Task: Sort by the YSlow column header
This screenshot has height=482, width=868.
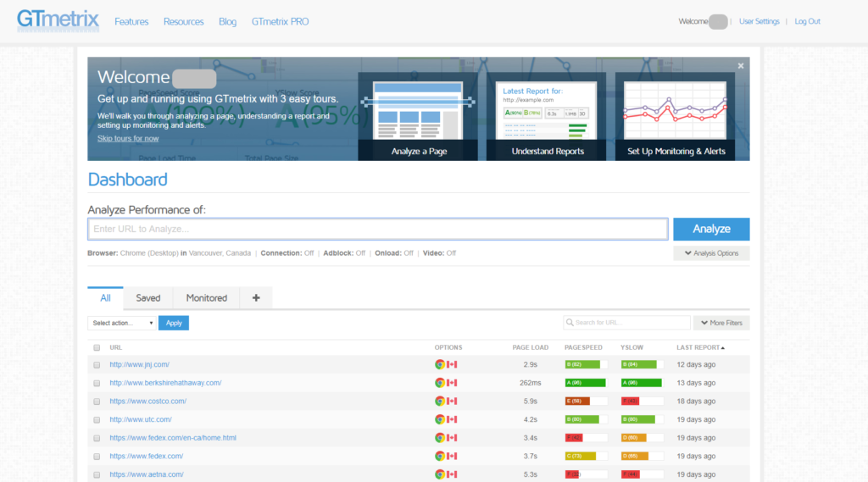Action: tap(632, 347)
